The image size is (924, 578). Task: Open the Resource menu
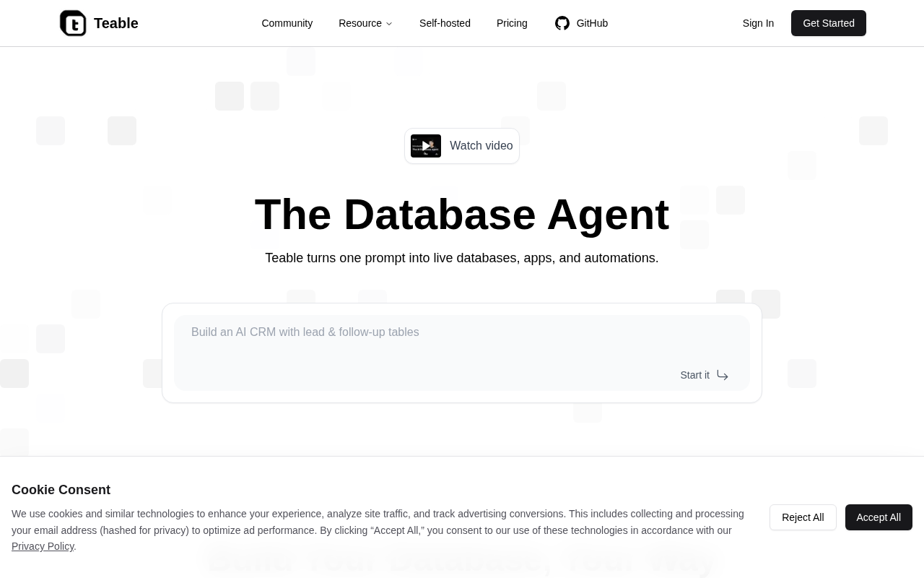coord(359,23)
